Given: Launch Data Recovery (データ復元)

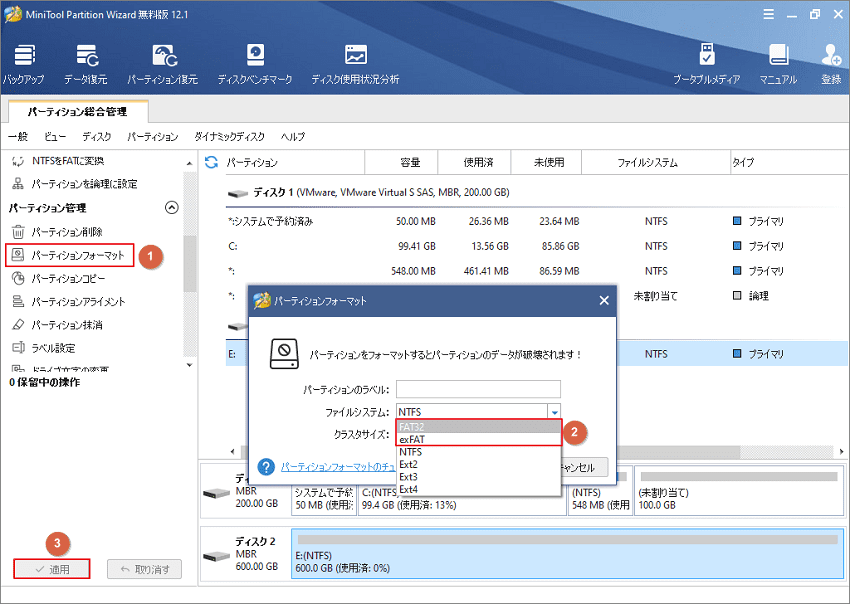Looking at the screenshot, I should tap(86, 64).
